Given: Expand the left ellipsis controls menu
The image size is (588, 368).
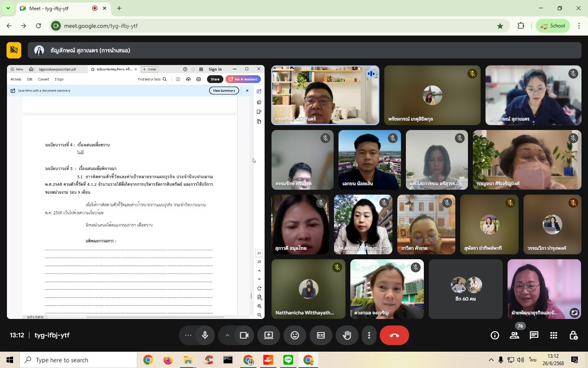Looking at the screenshot, I should pos(188,335).
